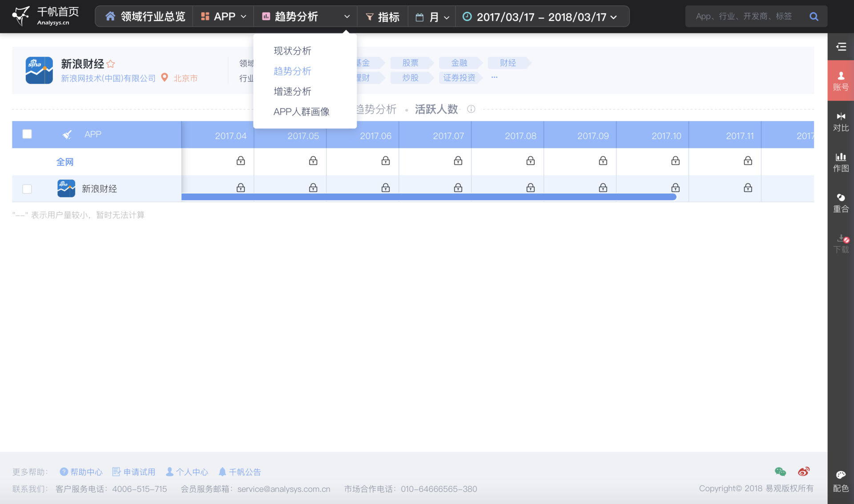Check the 新浪财经 row checkbox

[x=27, y=189]
